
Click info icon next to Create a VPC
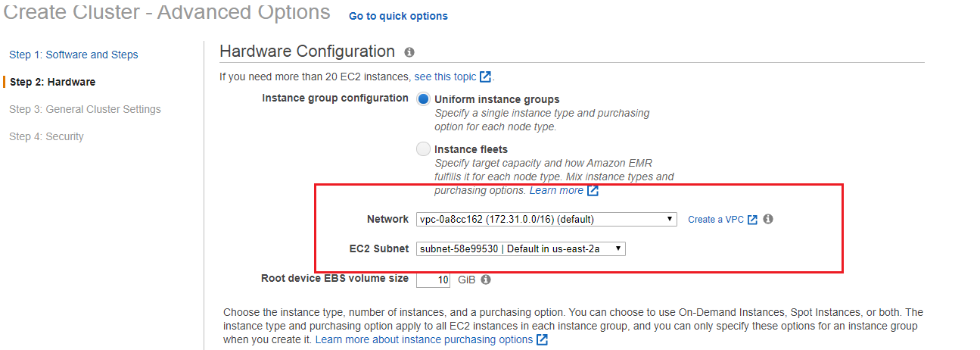[768, 219]
